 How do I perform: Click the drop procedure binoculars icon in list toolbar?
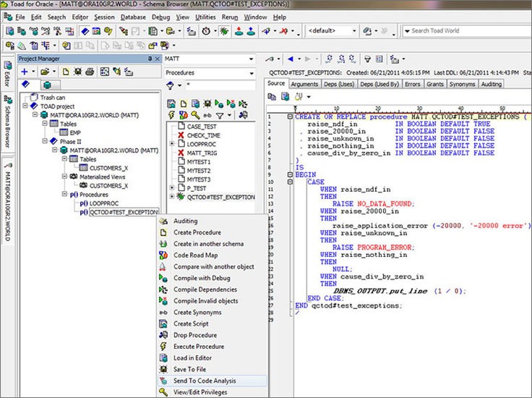(x=243, y=115)
